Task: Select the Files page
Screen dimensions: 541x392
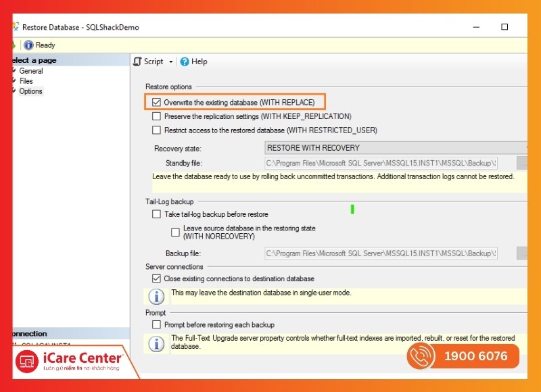Action: pyautogui.click(x=26, y=81)
